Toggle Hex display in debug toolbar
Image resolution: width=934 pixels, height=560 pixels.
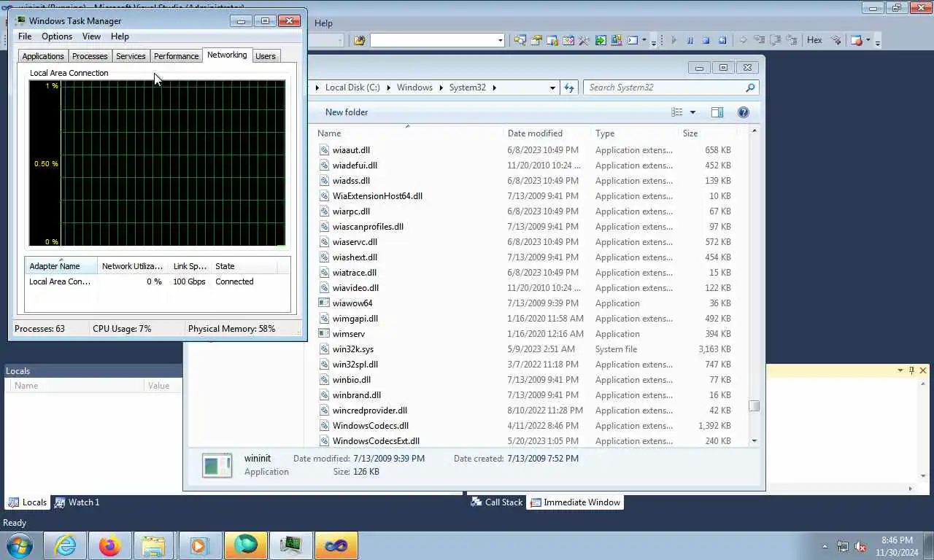[x=814, y=40]
